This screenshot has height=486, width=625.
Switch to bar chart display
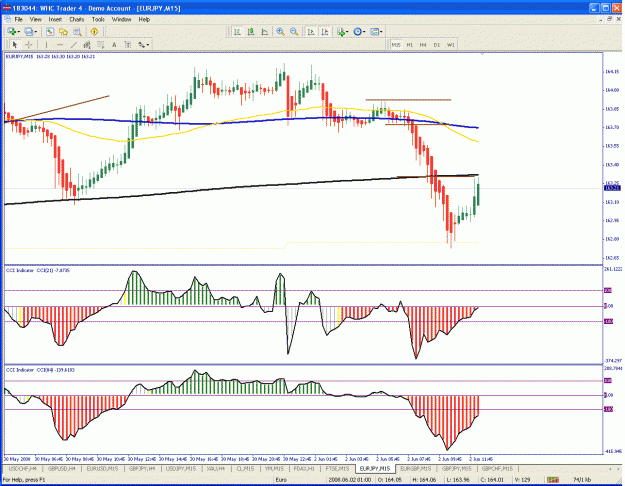(x=237, y=31)
